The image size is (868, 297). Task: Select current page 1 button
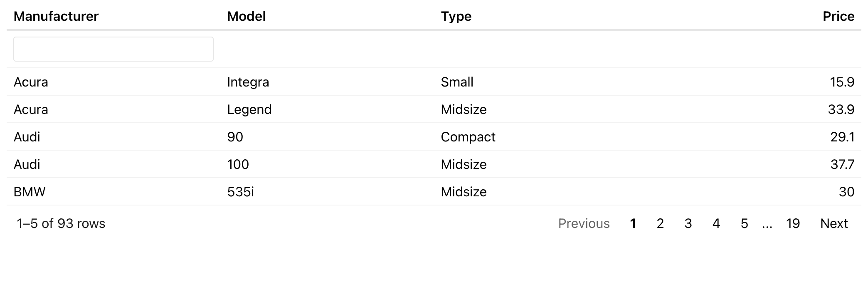tap(633, 223)
